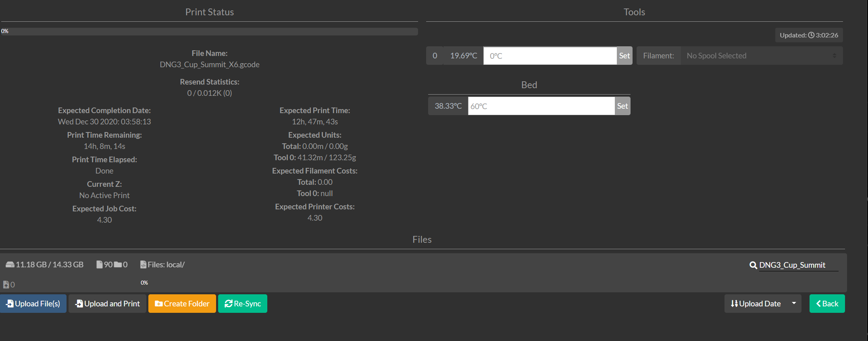Click the file search field

pyautogui.click(x=798, y=265)
